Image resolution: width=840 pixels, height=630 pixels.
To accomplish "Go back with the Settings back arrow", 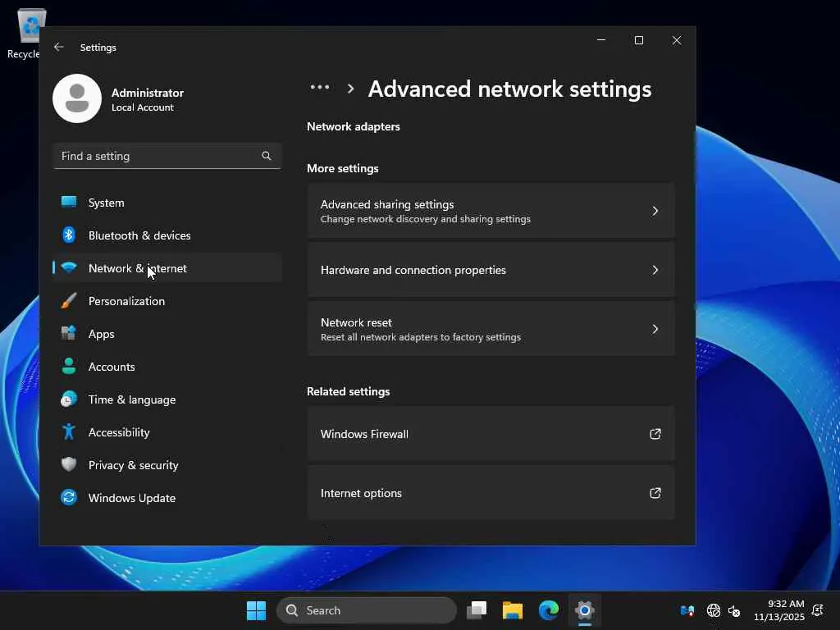I will (59, 47).
